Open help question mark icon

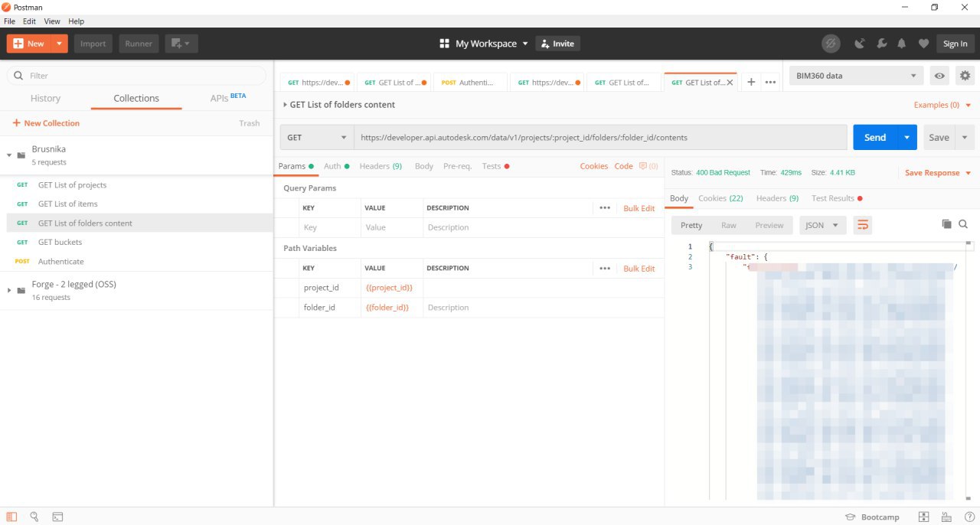[969, 517]
